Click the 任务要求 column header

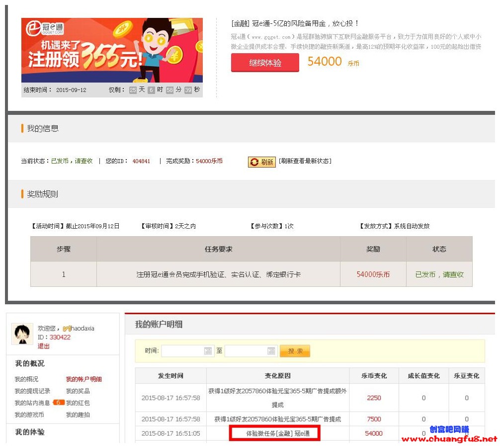click(218, 249)
